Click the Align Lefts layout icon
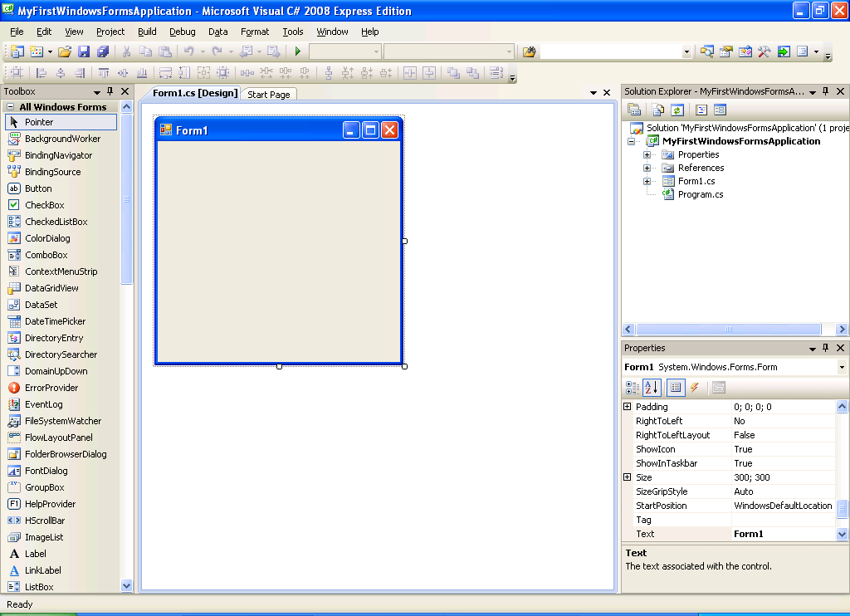 pos(42,73)
